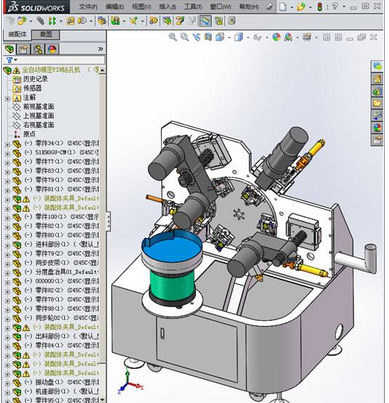Click the Mate paperclip toolbar icon

tap(41, 21)
